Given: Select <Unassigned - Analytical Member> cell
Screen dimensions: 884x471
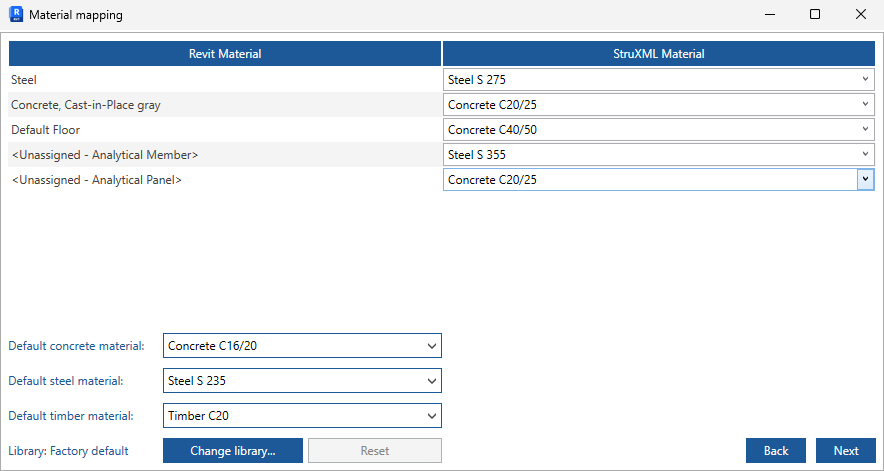Looking at the screenshot, I should (225, 155).
